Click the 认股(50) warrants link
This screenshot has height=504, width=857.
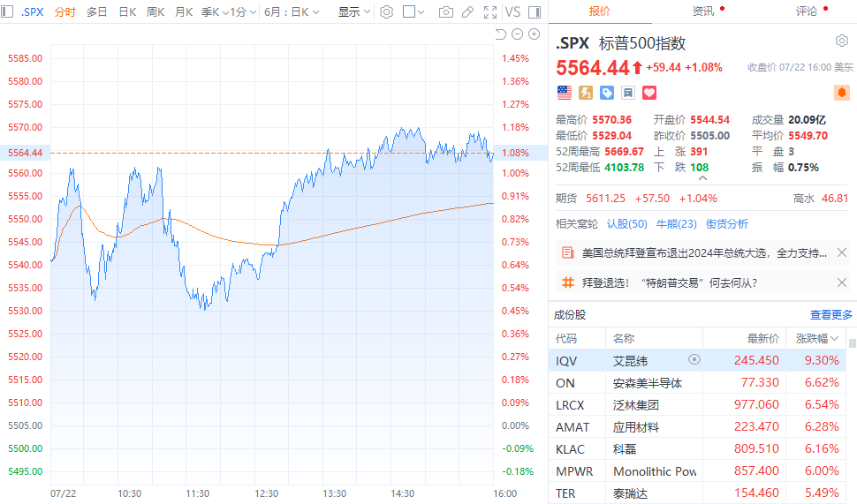pyautogui.click(x=626, y=223)
